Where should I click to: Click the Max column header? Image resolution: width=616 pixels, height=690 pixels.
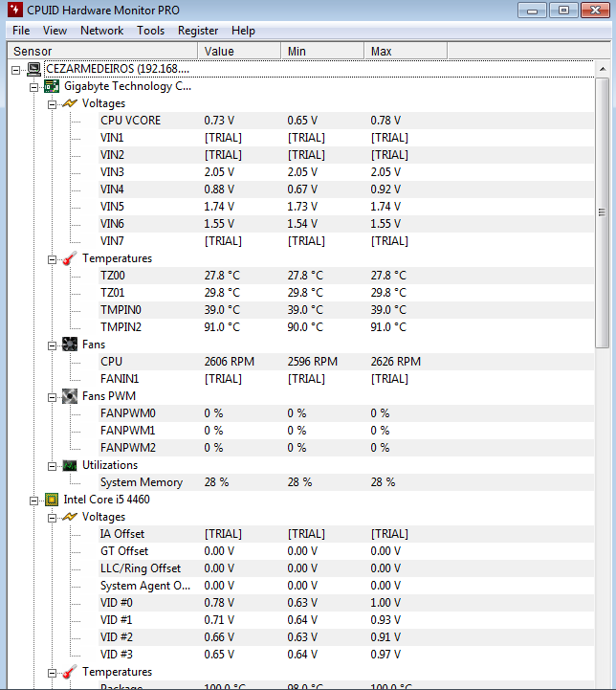pyautogui.click(x=406, y=51)
